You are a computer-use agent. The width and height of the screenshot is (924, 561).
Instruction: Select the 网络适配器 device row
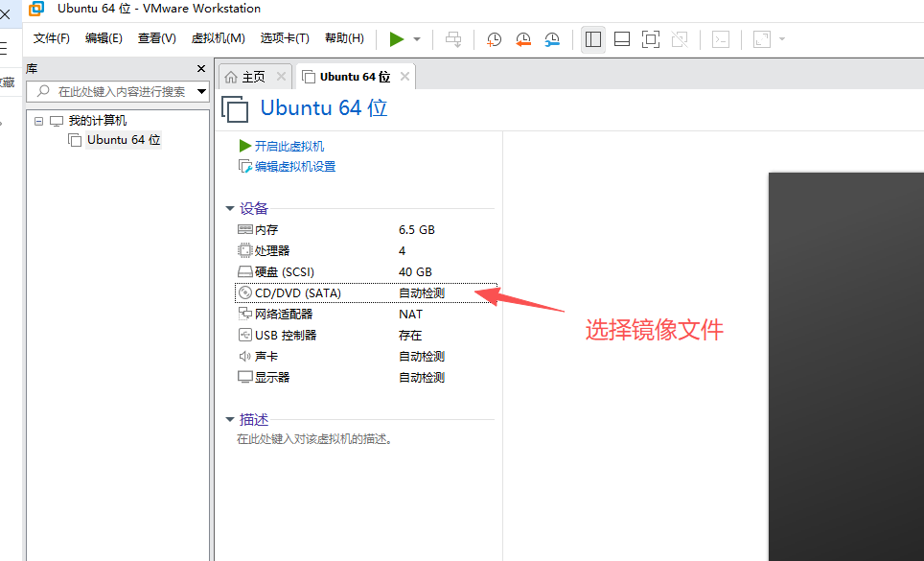point(365,315)
